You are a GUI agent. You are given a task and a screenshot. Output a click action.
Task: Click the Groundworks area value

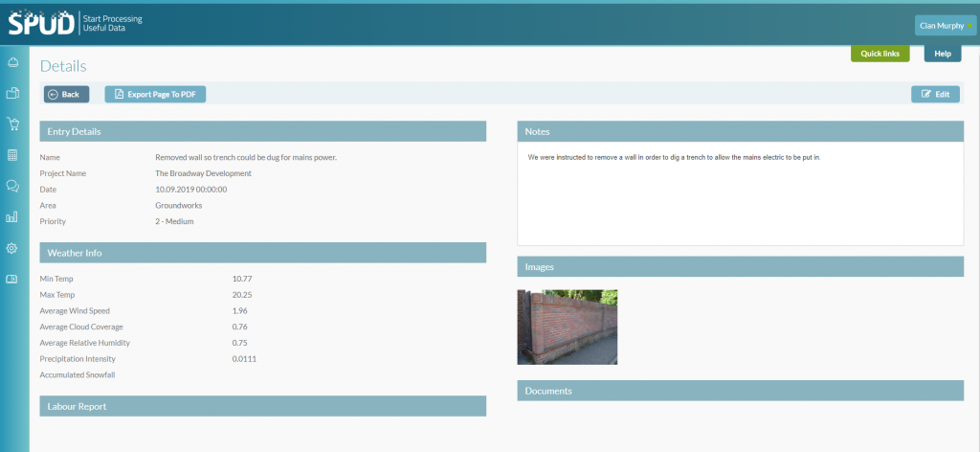tap(179, 205)
